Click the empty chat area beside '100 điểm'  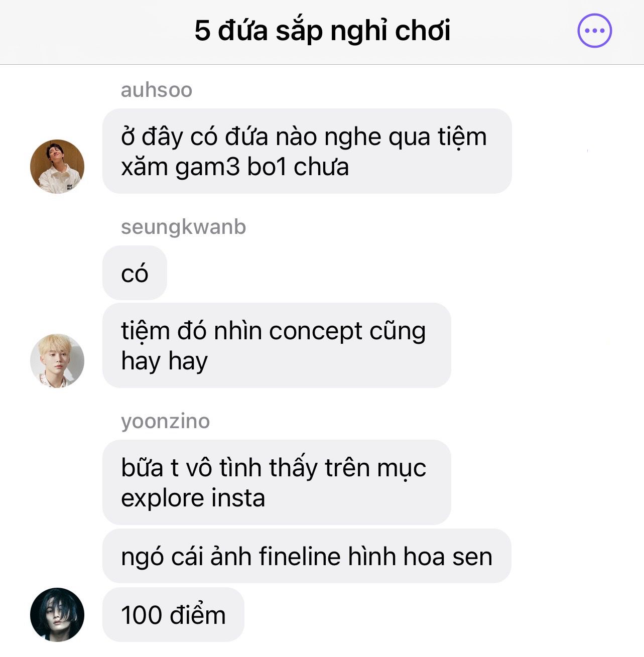click(x=442, y=614)
